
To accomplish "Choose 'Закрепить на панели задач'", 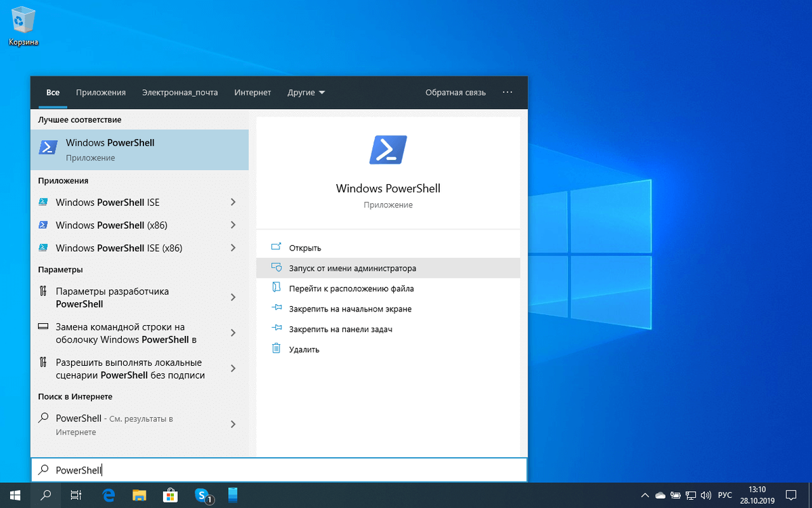I will [388, 329].
